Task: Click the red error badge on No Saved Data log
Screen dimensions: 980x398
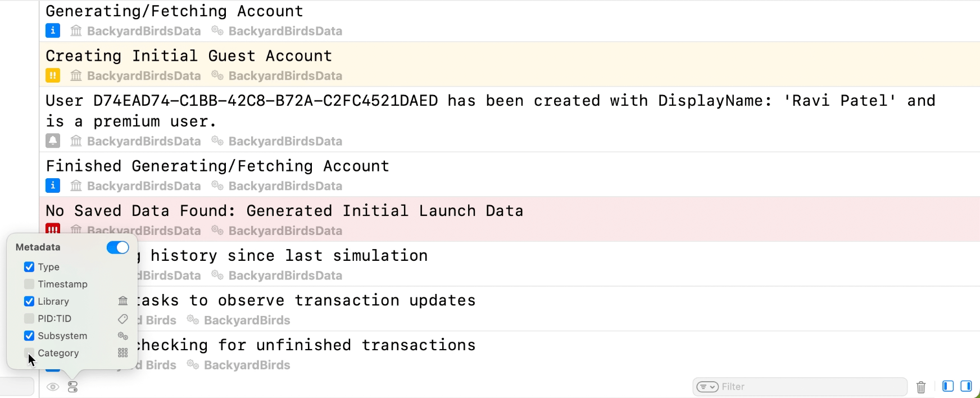Action: click(53, 229)
